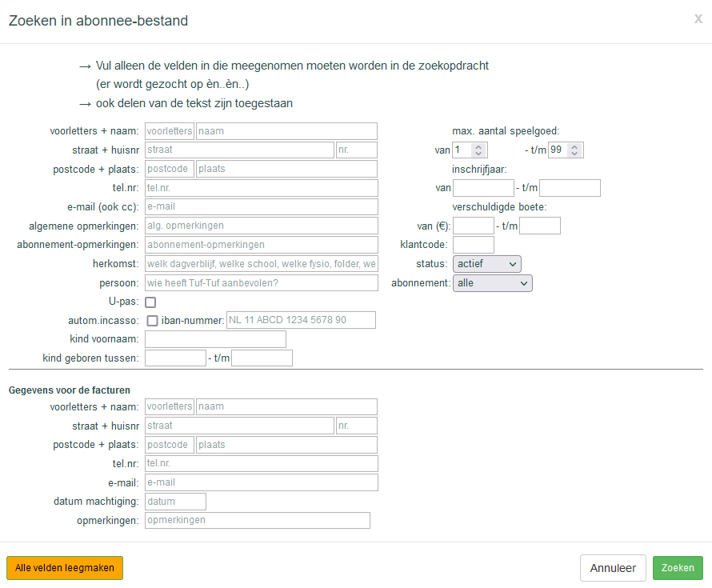Focus the kind voornaam field
This screenshot has width=712, height=588.
click(x=216, y=339)
